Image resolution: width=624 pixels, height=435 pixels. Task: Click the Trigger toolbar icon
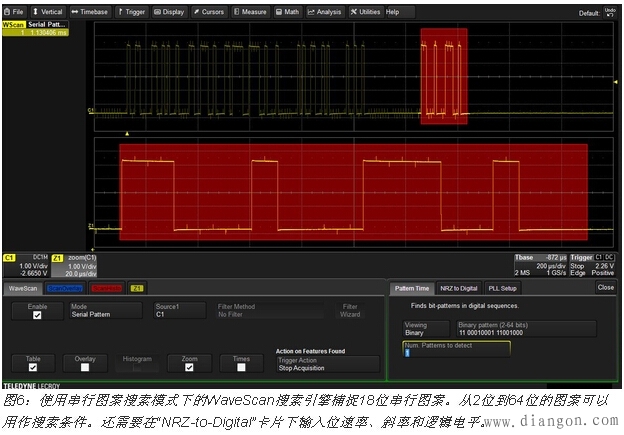133,12
